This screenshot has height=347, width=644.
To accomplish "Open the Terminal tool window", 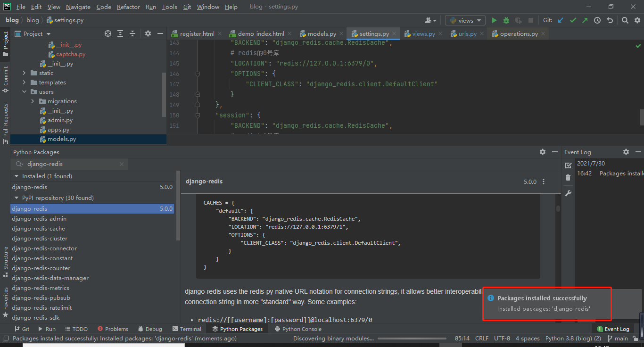I will click(x=187, y=329).
